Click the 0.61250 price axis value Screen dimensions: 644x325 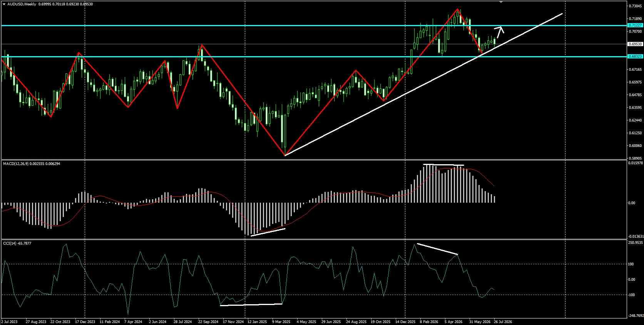point(635,133)
